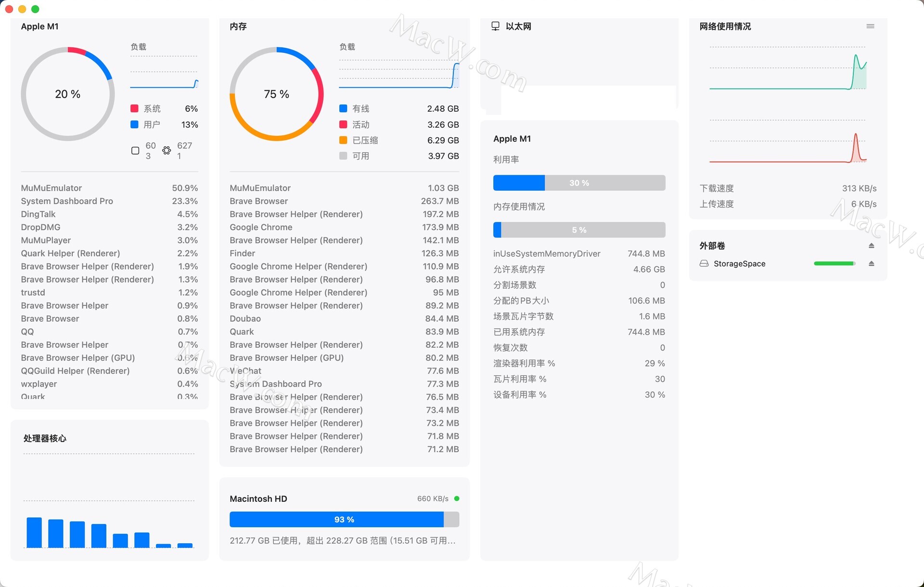
Task: Click the download speed green graph
Action: click(788, 68)
